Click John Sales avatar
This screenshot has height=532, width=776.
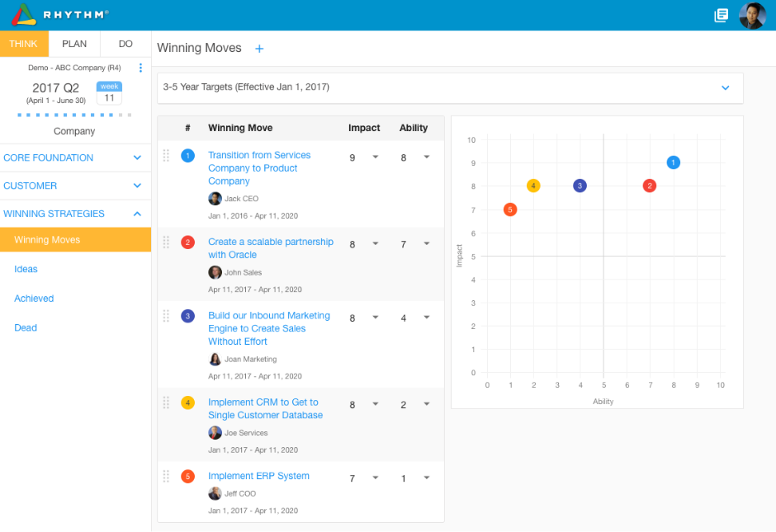(215, 272)
